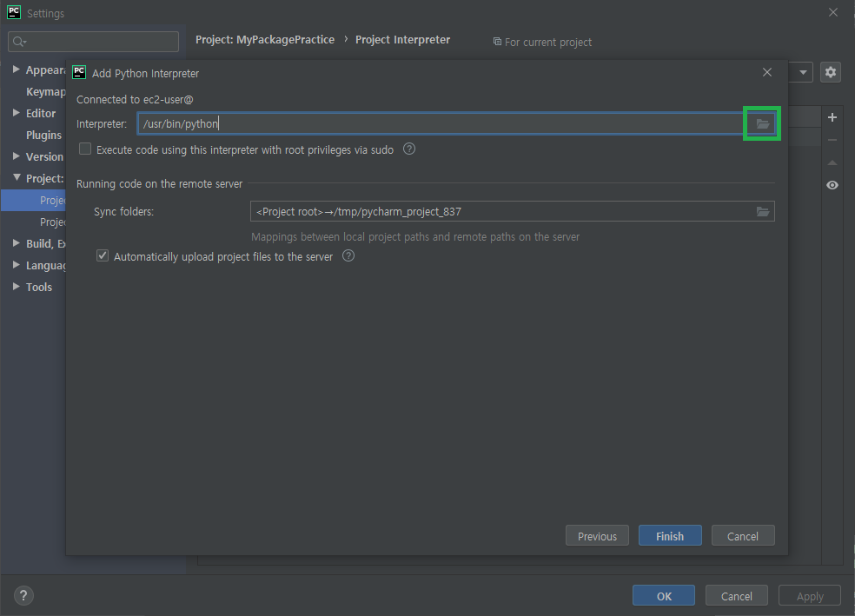The image size is (855, 616).
Task: Collapse Project settings category
Action: (17, 178)
